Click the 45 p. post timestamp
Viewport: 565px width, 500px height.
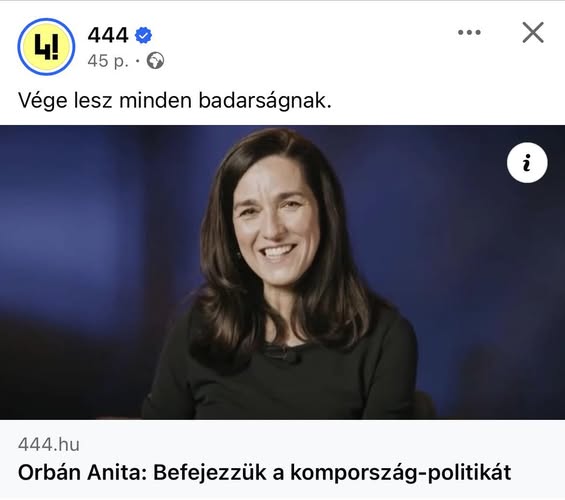pyautogui.click(x=108, y=61)
